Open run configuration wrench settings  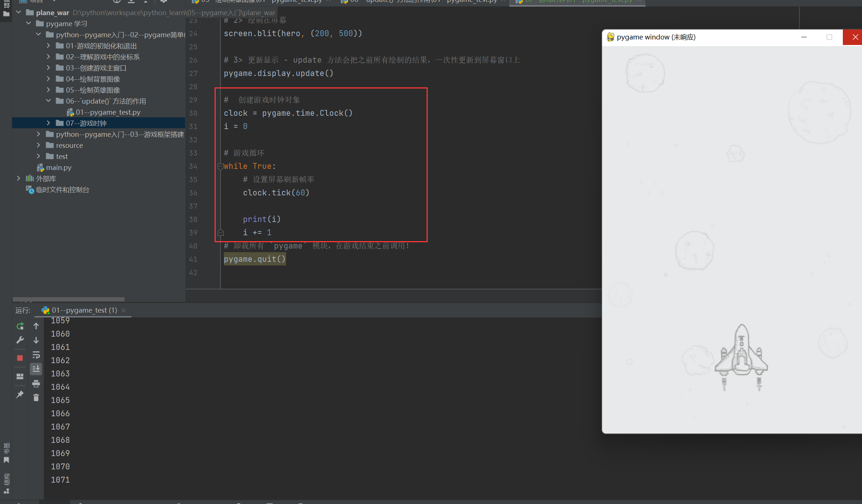point(20,340)
